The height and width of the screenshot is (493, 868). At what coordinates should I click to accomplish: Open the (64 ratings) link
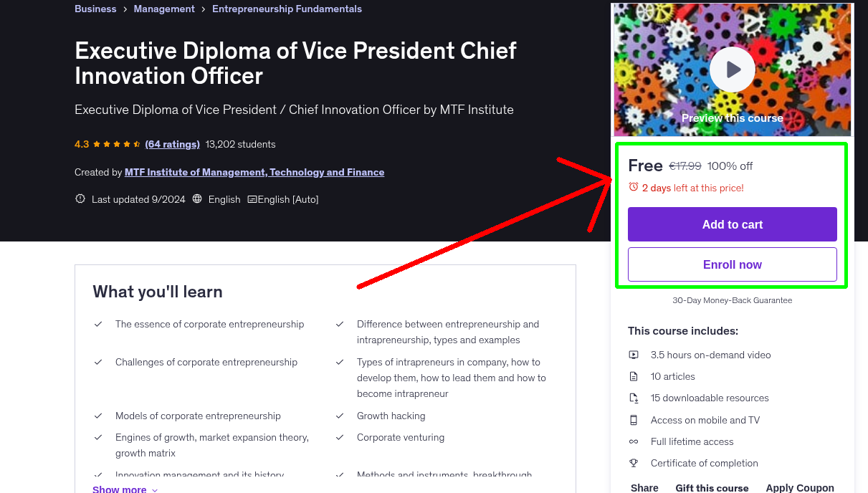click(x=172, y=143)
